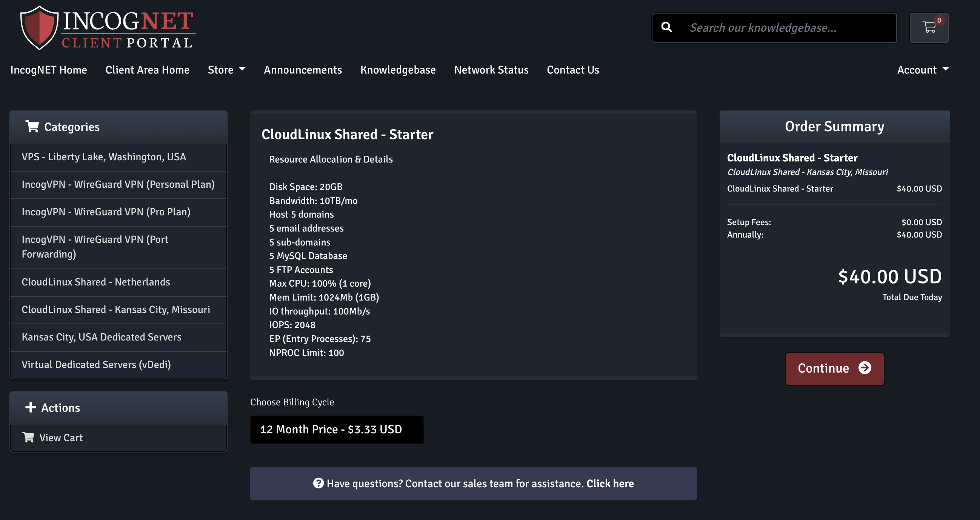This screenshot has width=980, height=520.
Task: Open the Account dropdown menu
Action: [923, 70]
